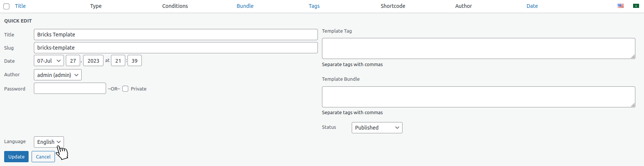Image resolution: width=644 pixels, height=166 pixels.
Task: Click the Password input field
Action: [70, 88]
